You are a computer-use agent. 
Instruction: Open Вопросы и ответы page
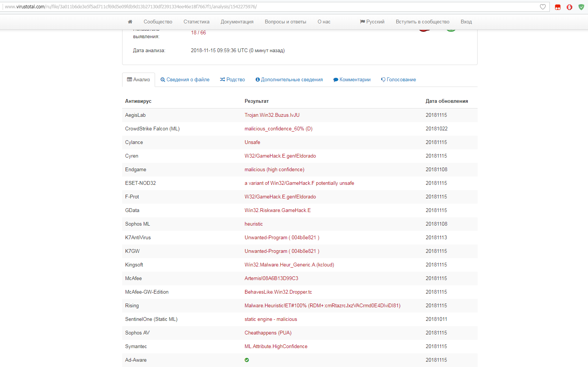[x=285, y=22]
